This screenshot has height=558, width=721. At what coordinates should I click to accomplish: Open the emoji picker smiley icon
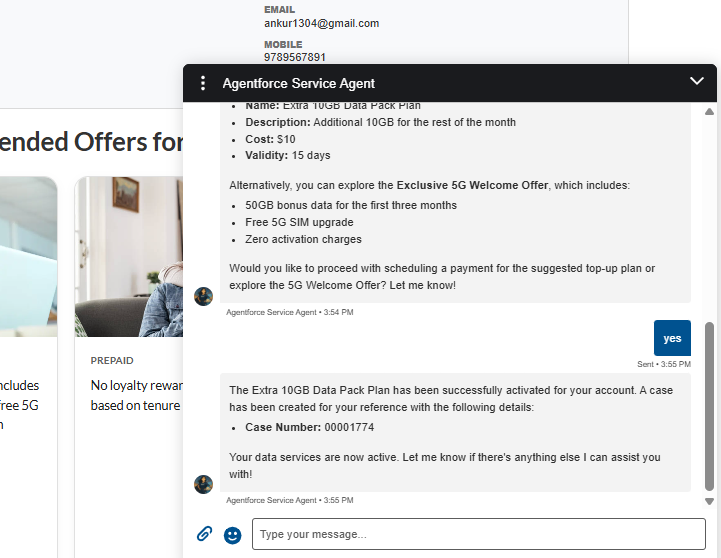pos(233,535)
